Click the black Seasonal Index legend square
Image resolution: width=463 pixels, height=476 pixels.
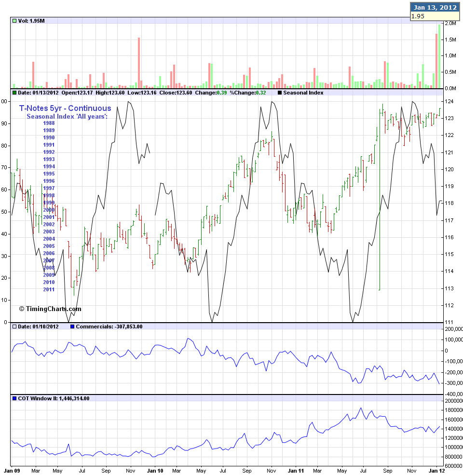(280, 93)
